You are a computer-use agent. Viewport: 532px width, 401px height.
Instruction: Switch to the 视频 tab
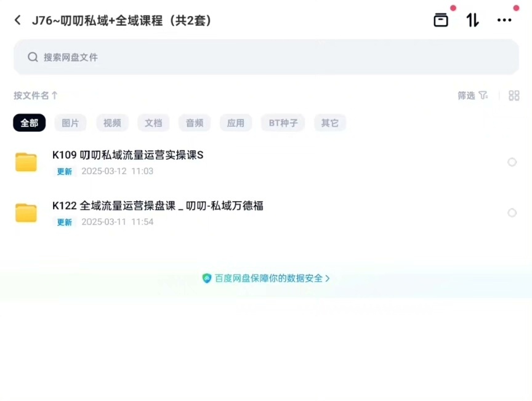pyautogui.click(x=112, y=123)
